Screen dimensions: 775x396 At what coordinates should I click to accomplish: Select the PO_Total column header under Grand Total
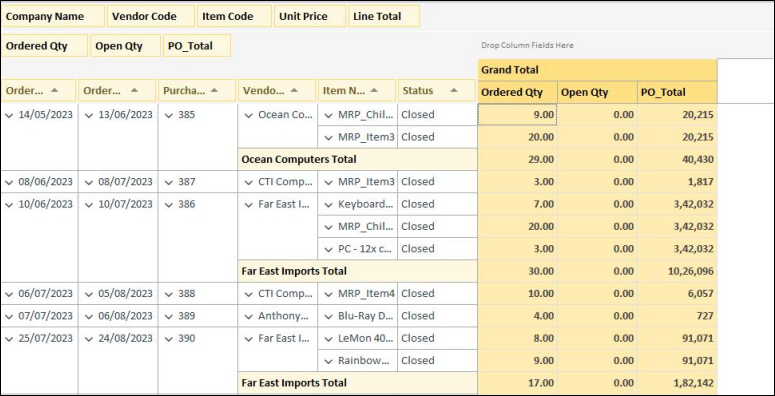point(677,92)
